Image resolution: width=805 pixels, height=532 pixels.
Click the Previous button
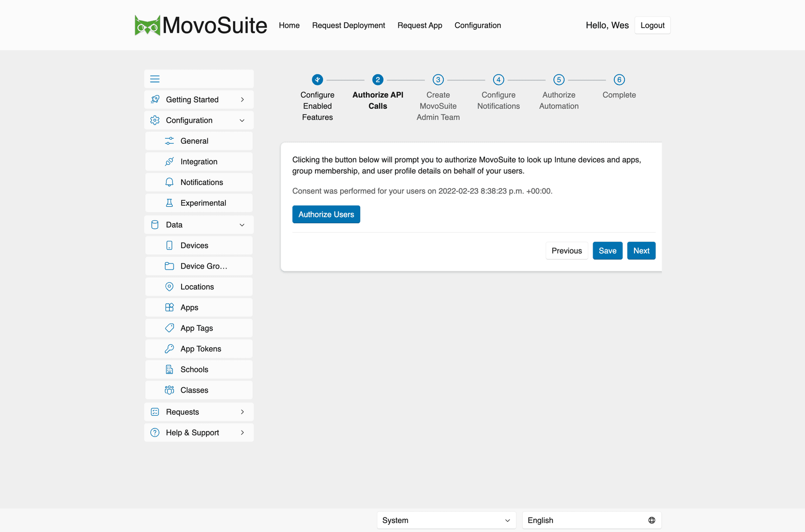567,250
